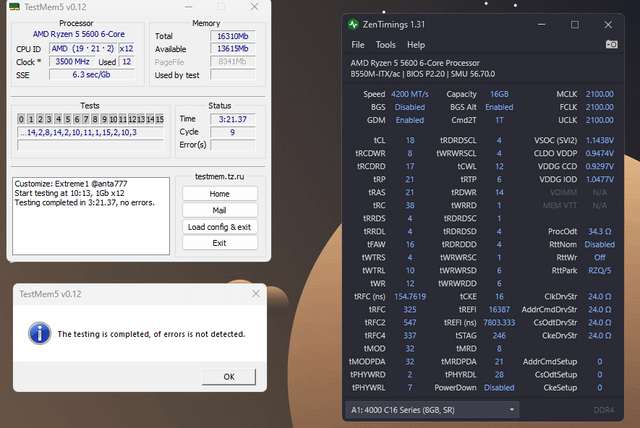
Task: Open the Help menu in ZenTimings
Action: click(x=416, y=44)
